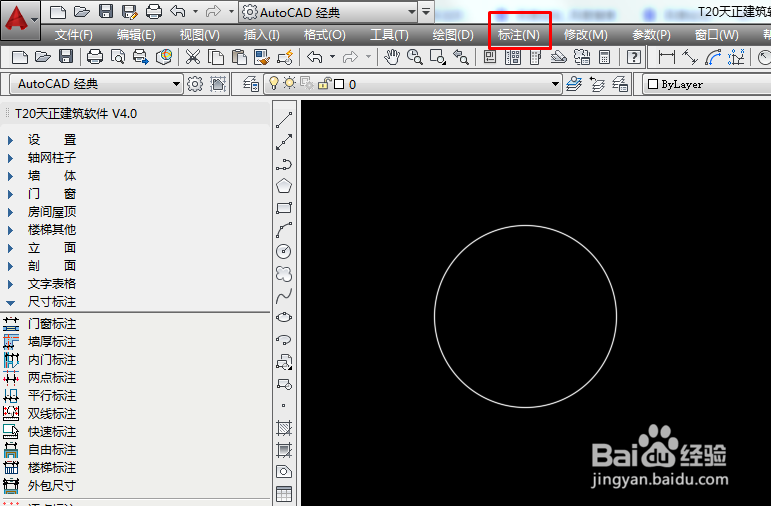
Task: Toggle the layer 0 freeze sun icon
Action: 290,84
